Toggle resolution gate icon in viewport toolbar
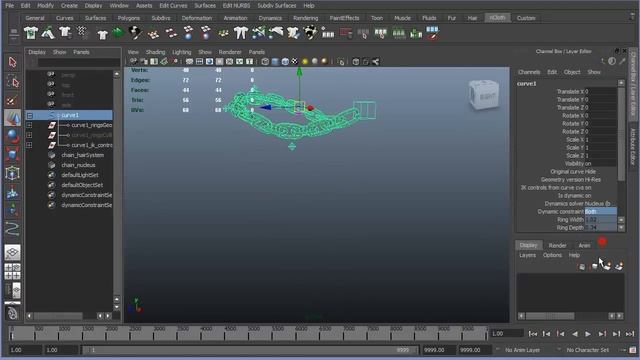Image resolution: width=640 pixels, height=360 pixels. (209, 62)
